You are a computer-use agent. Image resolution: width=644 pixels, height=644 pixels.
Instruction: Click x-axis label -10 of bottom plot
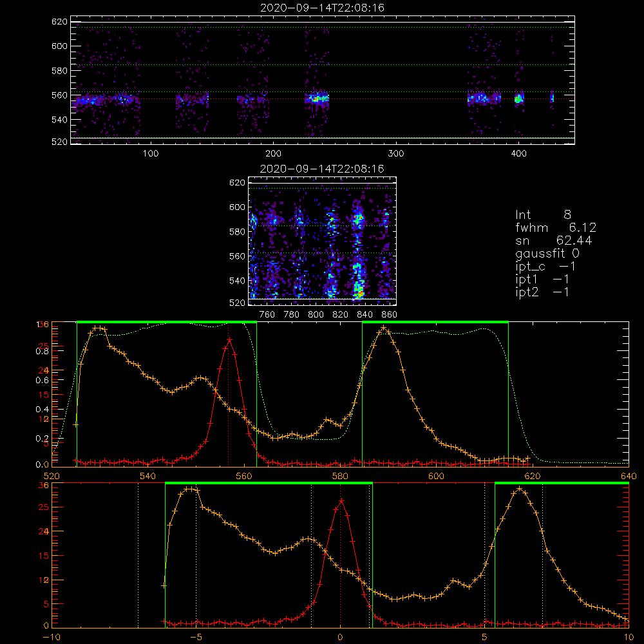[52, 638]
